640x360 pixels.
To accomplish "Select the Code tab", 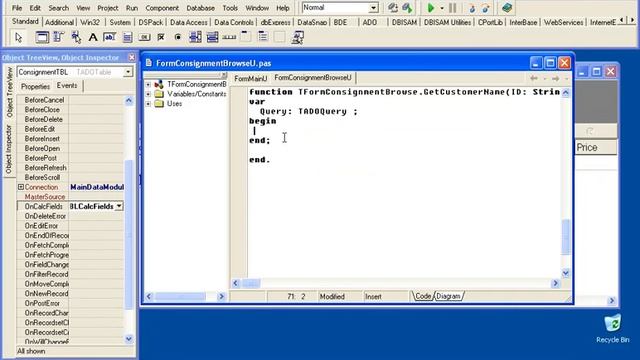I will (x=423, y=296).
